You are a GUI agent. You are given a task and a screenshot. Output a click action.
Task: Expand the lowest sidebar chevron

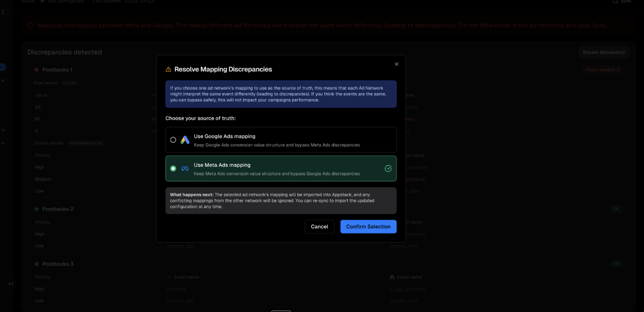pyautogui.click(x=3, y=143)
